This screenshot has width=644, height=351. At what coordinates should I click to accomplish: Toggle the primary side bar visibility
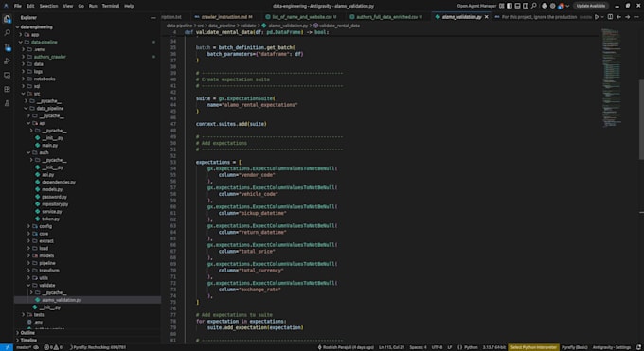pos(510,6)
